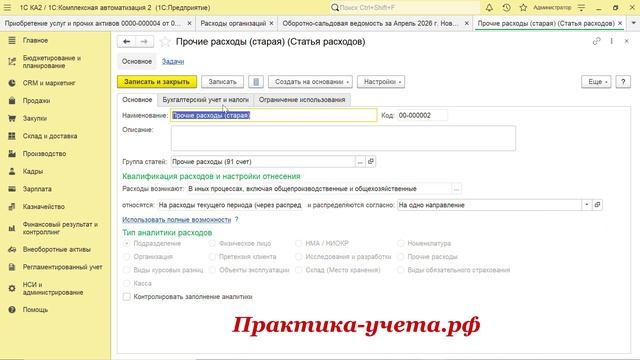This screenshot has width=640, height=360.
Task: Select Касса analytics radio
Action: (x=127, y=283)
